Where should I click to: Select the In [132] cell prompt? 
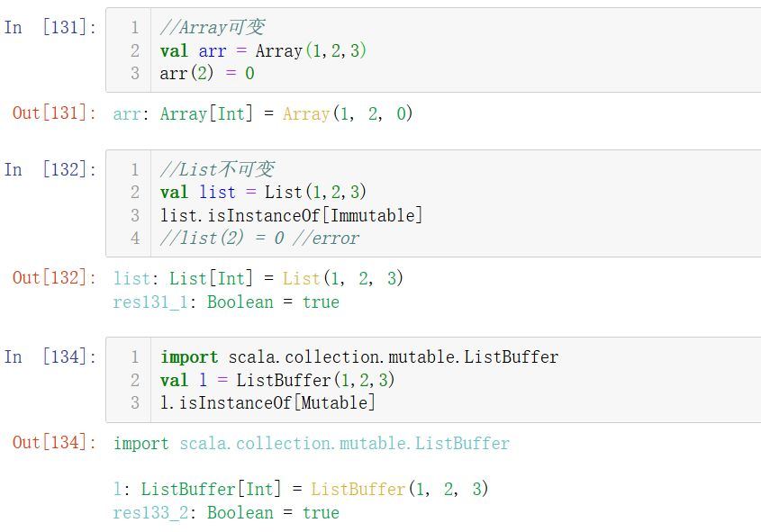point(50,169)
